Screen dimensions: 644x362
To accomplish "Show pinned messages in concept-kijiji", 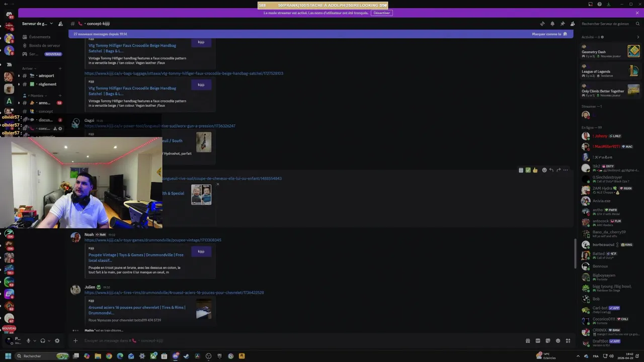I will pos(562,24).
